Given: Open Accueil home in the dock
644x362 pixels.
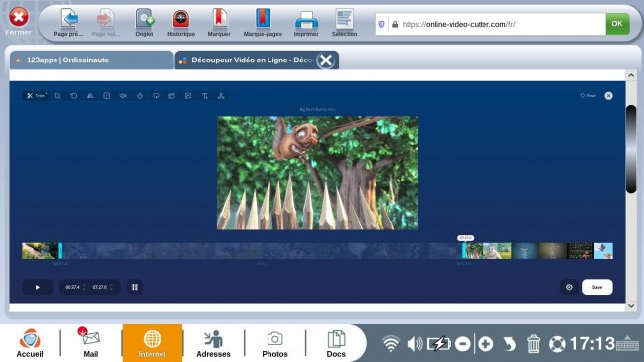Looking at the screenshot, I should tap(30, 343).
